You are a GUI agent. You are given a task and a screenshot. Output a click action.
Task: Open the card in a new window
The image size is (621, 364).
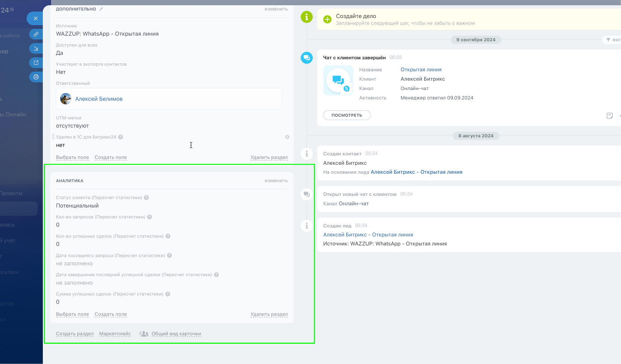[36, 63]
